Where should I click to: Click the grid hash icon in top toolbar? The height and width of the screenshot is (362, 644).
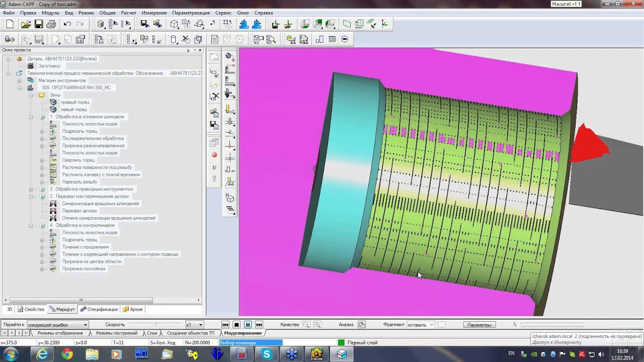[227, 24]
